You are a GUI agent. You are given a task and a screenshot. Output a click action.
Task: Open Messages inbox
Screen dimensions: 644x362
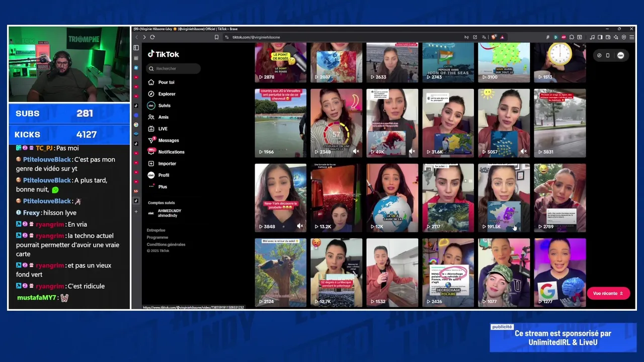pyautogui.click(x=164, y=140)
